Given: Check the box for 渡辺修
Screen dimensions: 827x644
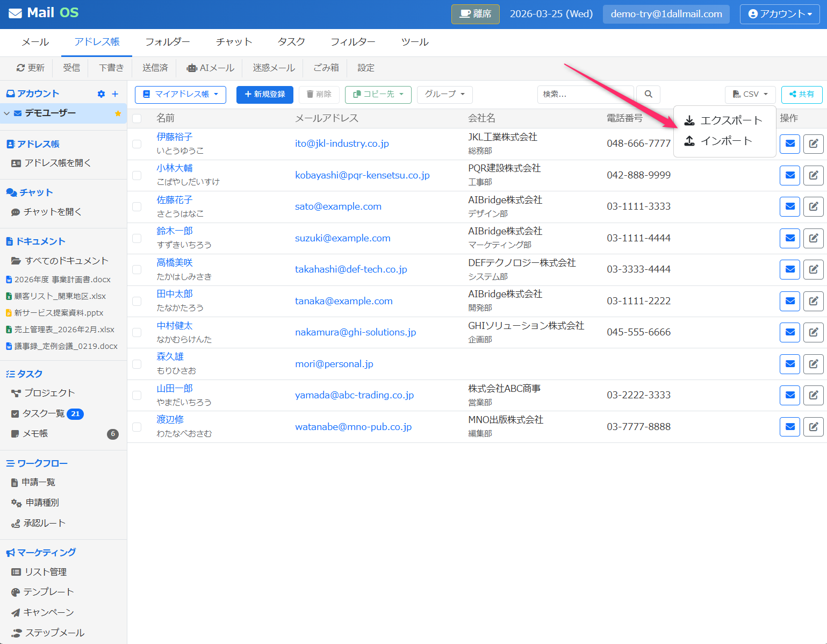Looking at the screenshot, I should coord(137,427).
